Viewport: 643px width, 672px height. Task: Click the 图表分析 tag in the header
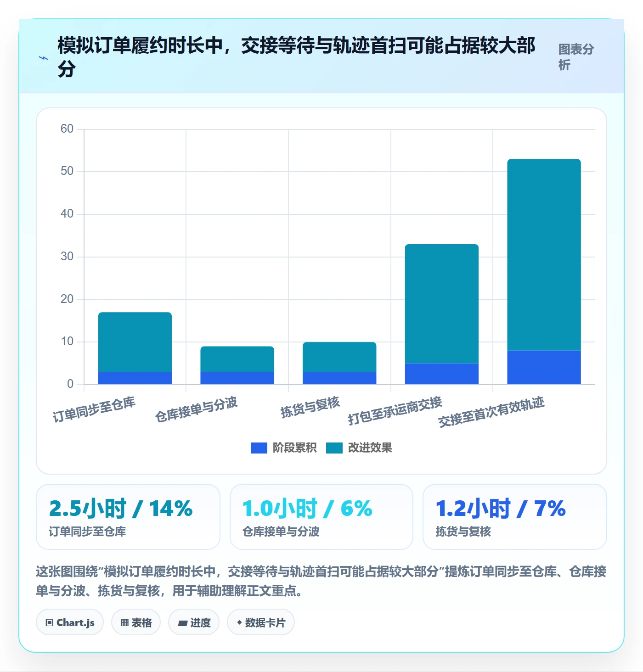point(576,57)
